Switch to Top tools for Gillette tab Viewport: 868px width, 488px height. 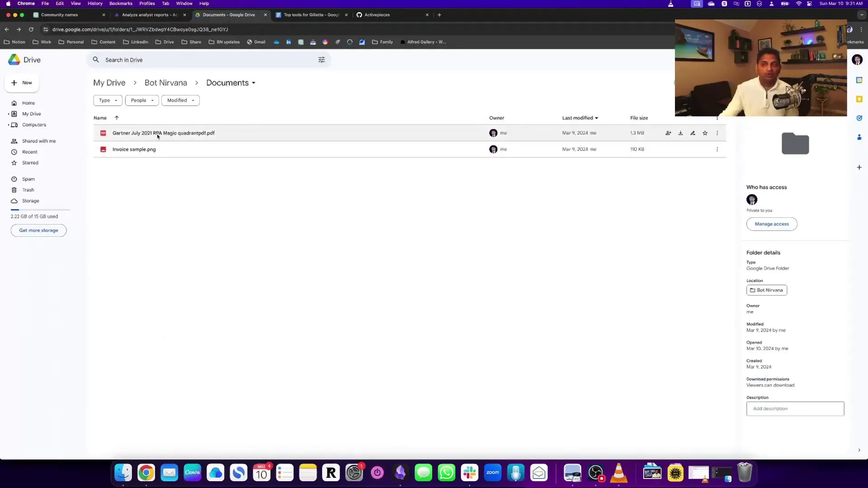pos(311,15)
